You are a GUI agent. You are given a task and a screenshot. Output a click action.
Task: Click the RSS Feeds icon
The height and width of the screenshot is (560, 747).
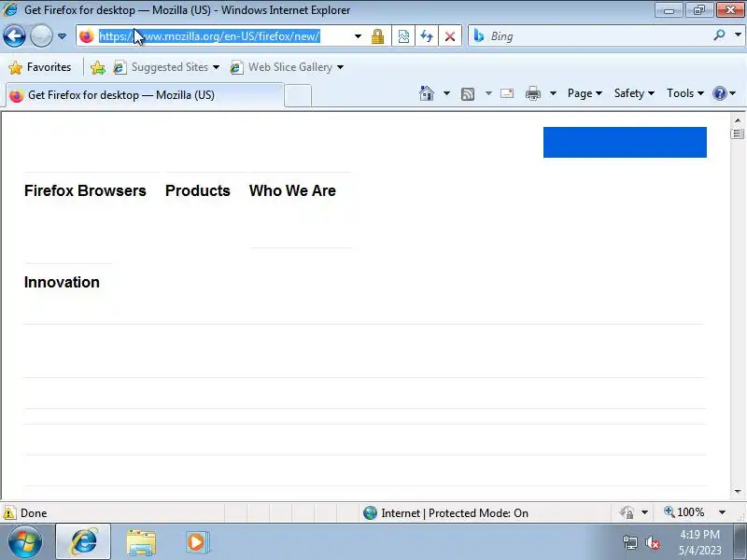(x=468, y=94)
